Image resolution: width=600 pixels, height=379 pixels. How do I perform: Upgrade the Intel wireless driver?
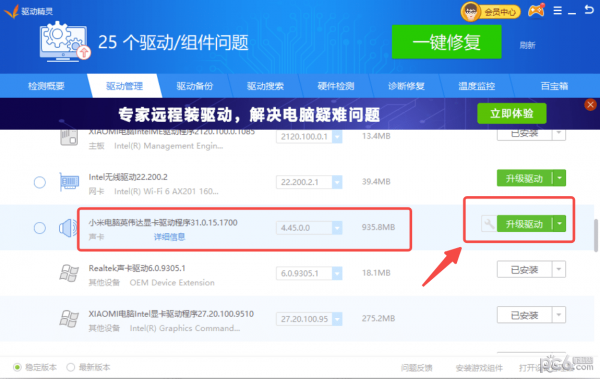pos(525,178)
